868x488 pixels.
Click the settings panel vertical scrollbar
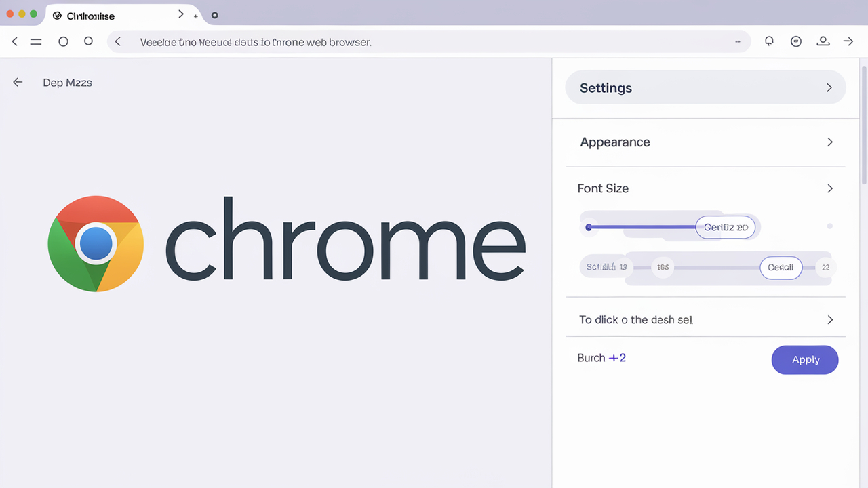point(863,124)
